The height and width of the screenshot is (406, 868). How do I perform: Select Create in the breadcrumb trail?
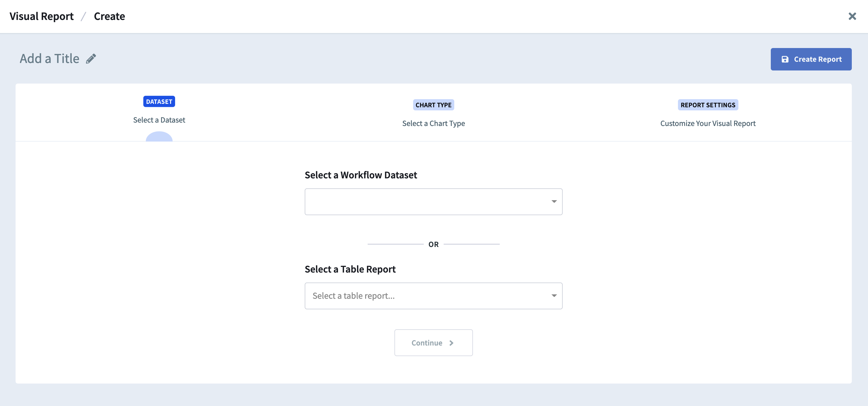point(109,16)
